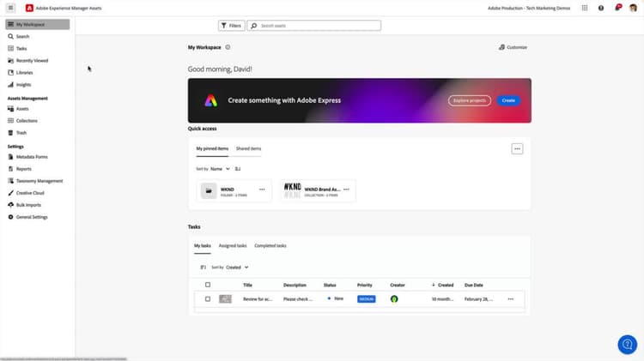Screen dimensions: 644x361
Task: Switch to the Shared items tab
Action: pyautogui.click(x=248, y=148)
